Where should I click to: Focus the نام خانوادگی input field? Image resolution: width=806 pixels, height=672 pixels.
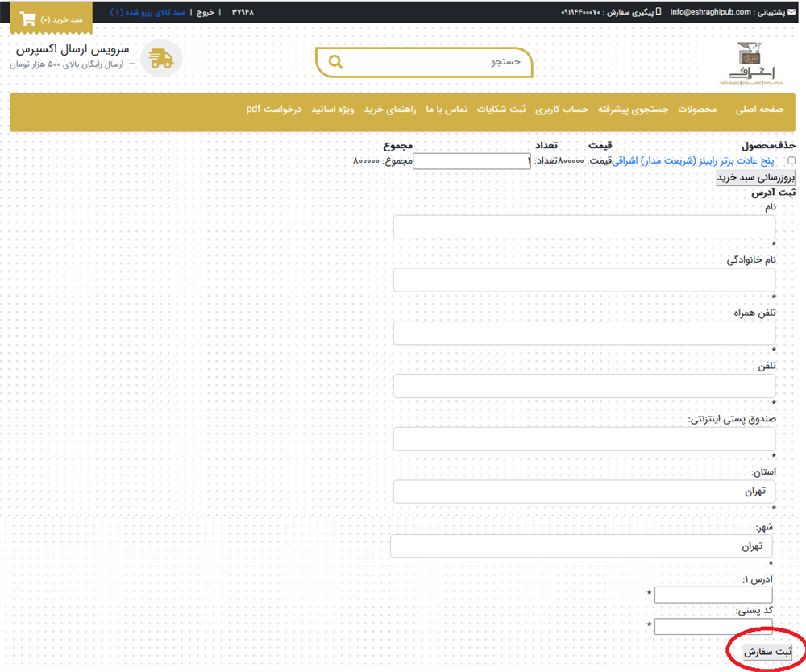point(584,280)
